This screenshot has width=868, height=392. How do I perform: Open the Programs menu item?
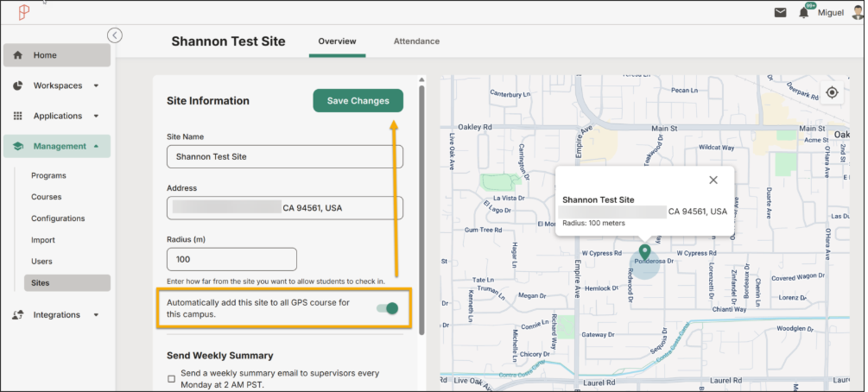[48, 175]
